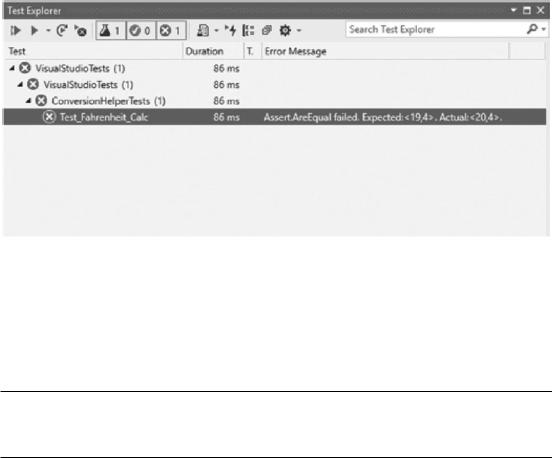This screenshot has width=552, height=458.
Task: Toggle failed tests filter showing 1
Action: tap(171, 31)
